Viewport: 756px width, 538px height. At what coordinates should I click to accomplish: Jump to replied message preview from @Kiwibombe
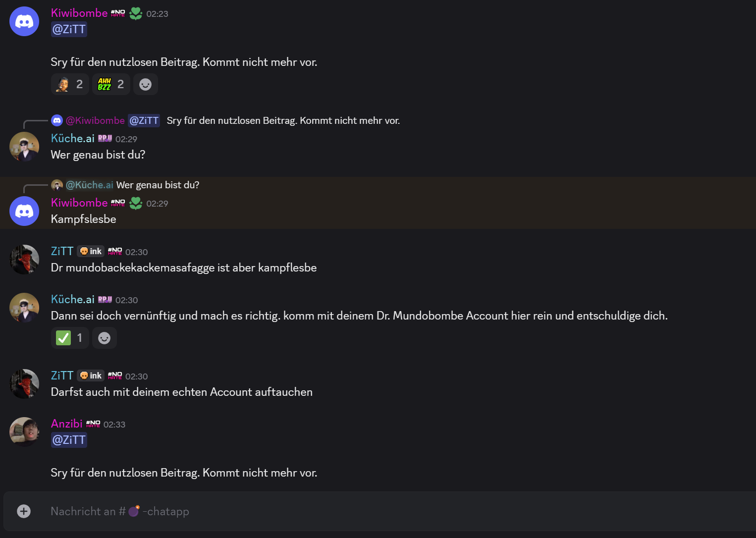[x=283, y=120]
